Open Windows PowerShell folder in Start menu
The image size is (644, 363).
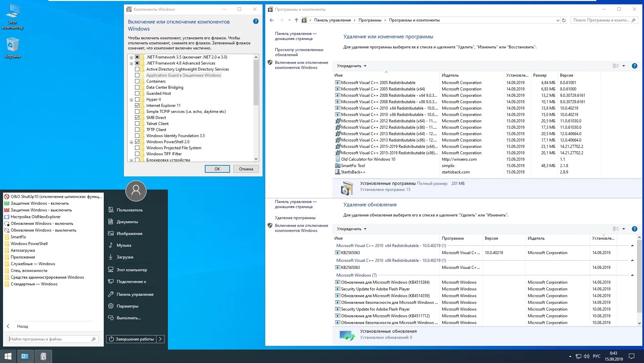pos(29,244)
